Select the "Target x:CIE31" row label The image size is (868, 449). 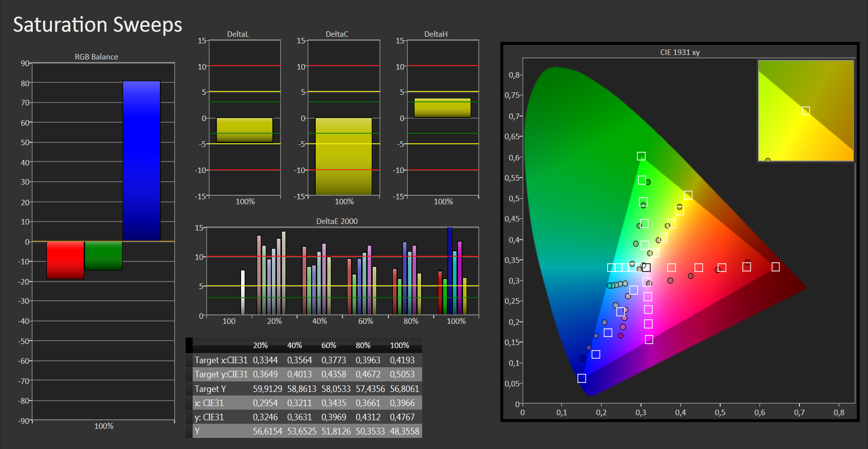pos(221,360)
